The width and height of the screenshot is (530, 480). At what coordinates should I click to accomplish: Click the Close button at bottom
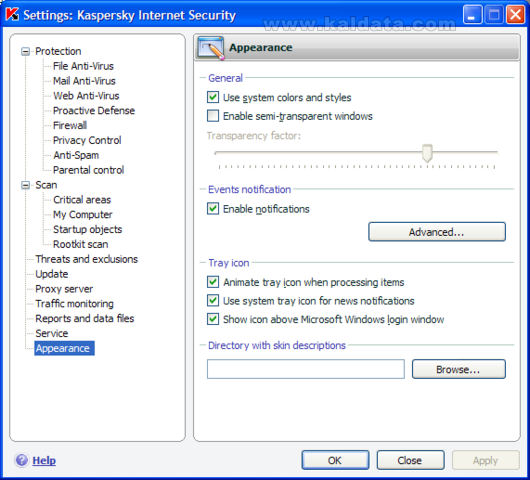pyautogui.click(x=410, y=460)
